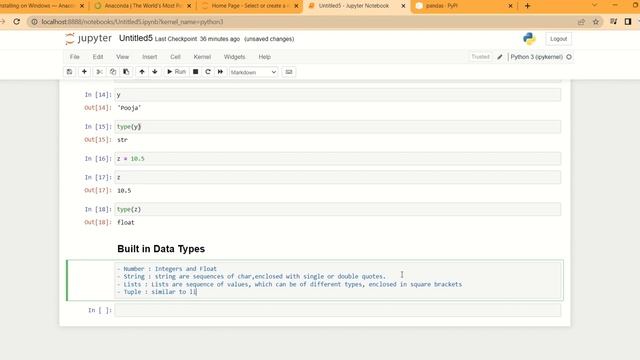Click the site information icon in address bar

[35, 22]
